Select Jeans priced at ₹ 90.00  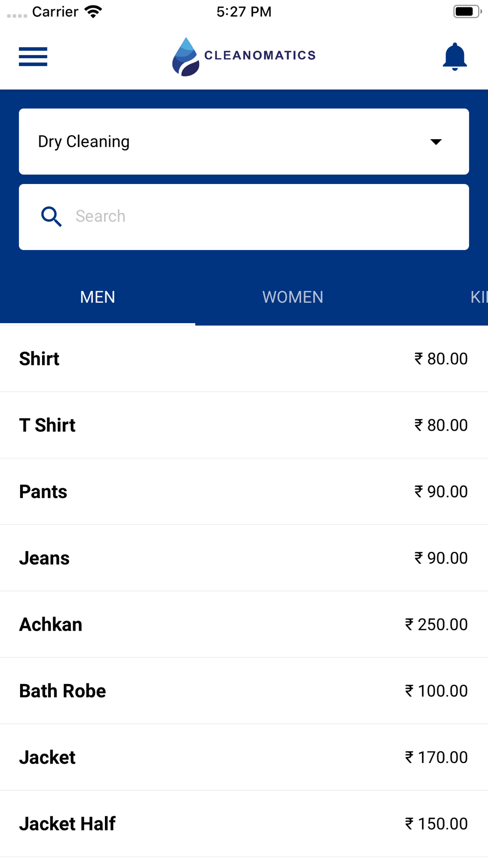click(244, 558)
